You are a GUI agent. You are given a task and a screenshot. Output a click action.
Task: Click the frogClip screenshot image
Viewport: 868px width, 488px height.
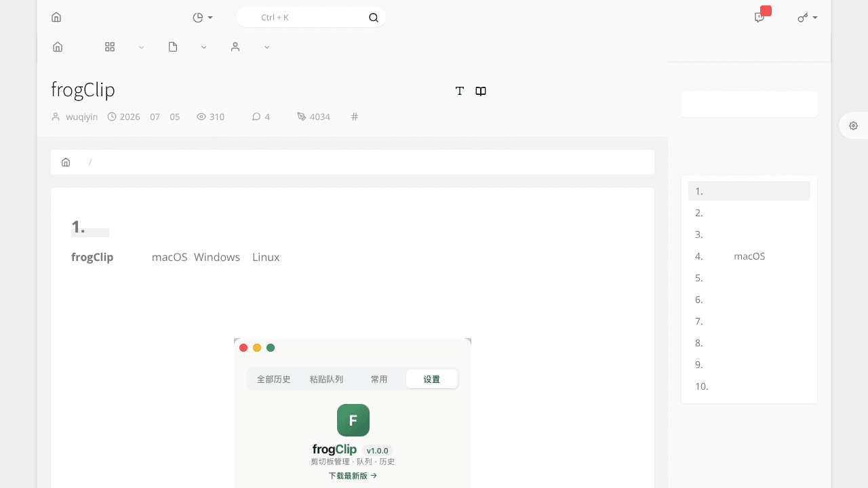coord(353,413)
